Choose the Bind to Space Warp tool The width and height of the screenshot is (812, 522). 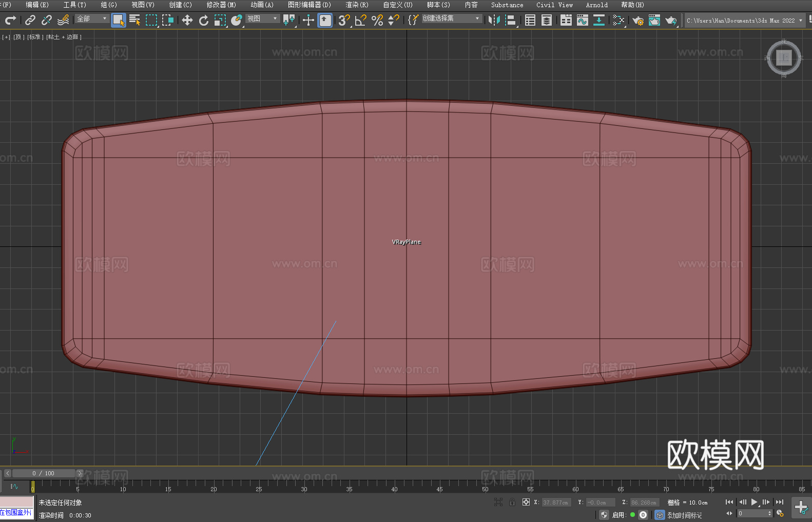point(63,20)
